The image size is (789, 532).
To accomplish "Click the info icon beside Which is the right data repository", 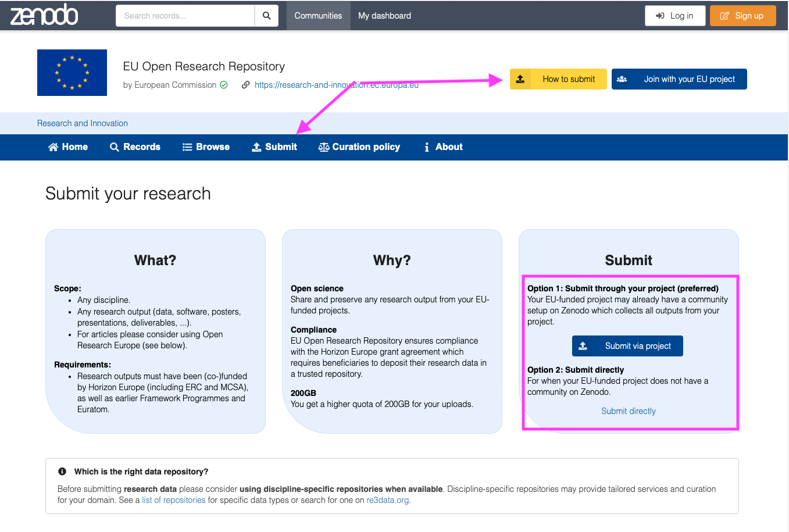I will [62, 472].
